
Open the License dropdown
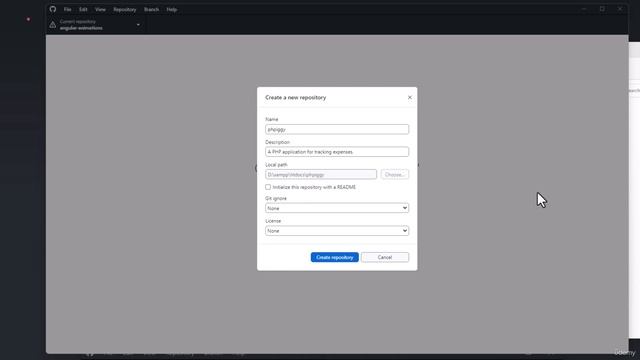[337, 231]
